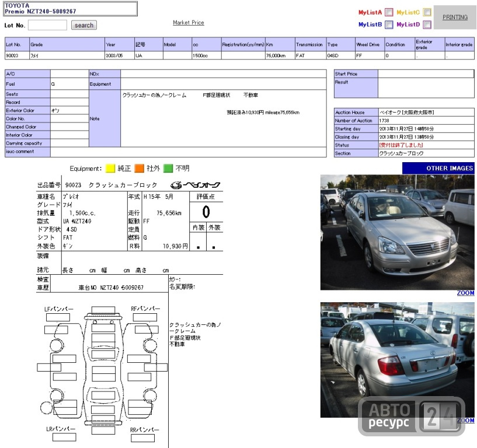477x448 pixels.
Task: Click the 10,930円 recycle fee on the sheet
Action: click(175, 246)
